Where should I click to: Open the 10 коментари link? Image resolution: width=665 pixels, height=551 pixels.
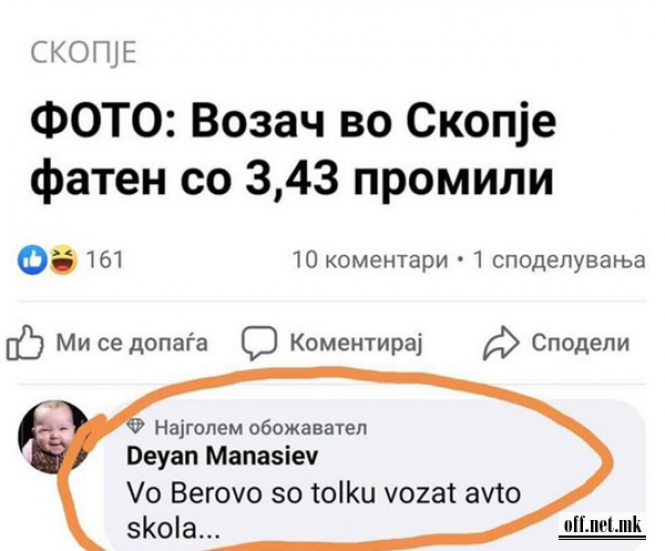(x=370, y=260)
